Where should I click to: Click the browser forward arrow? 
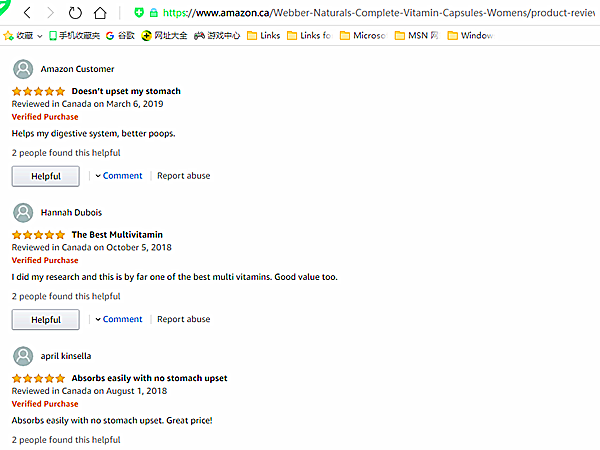click(50, 13)
